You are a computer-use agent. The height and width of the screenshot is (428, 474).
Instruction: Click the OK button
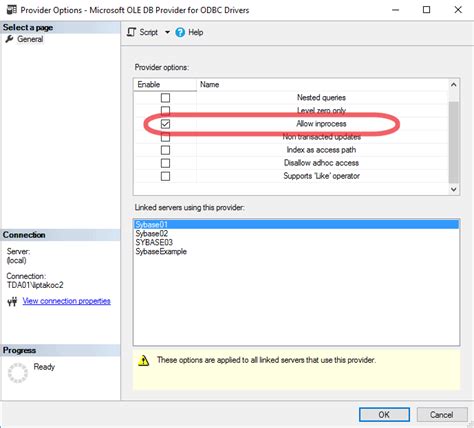click(x=384, y=415)
